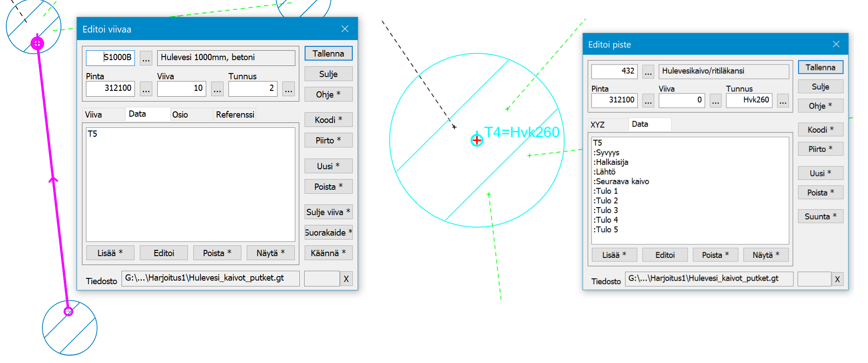Viewport: 868px width, 363px height.
Task: Expand Pinta options in Editoi viivaa
Action: click(x=146, y=89)
